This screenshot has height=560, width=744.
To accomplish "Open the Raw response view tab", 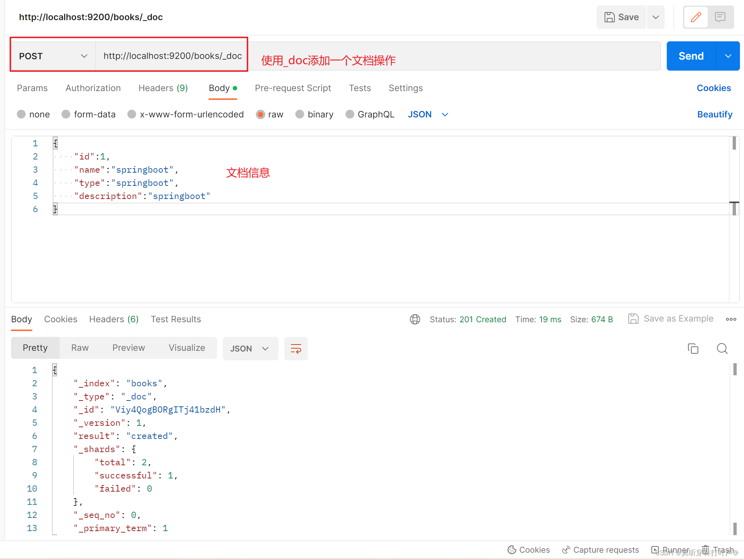I will (80, 348).
